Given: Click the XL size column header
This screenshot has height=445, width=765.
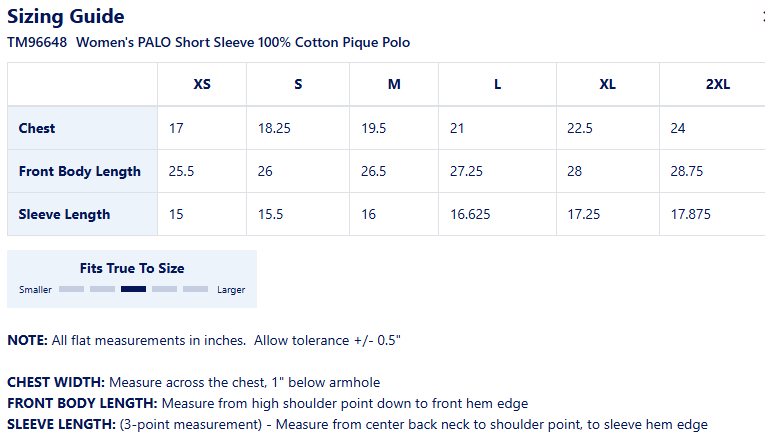Looking at the screenshot, I should click(607, 84).
